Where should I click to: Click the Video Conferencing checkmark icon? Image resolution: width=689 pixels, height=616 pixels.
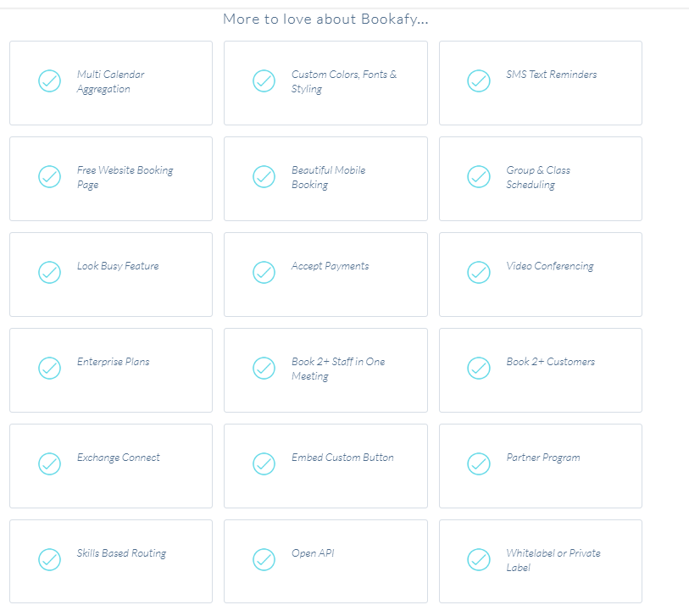pyautogui.click(x=478, y=273)
